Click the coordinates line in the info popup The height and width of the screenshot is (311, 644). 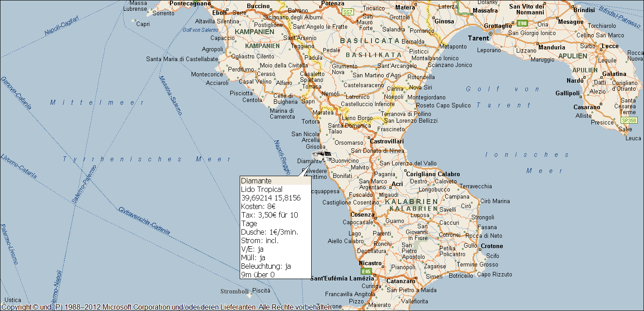[x=271, y=198]
